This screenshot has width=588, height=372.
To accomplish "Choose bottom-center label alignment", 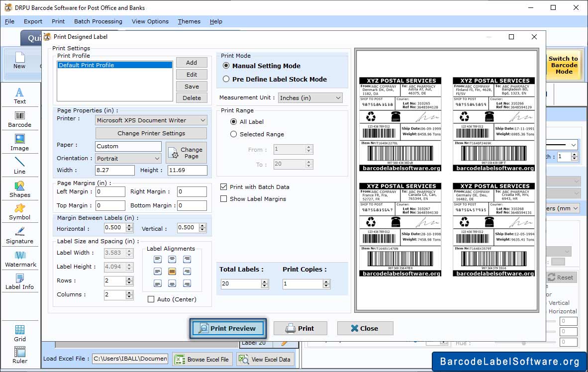I will [172, 283].
